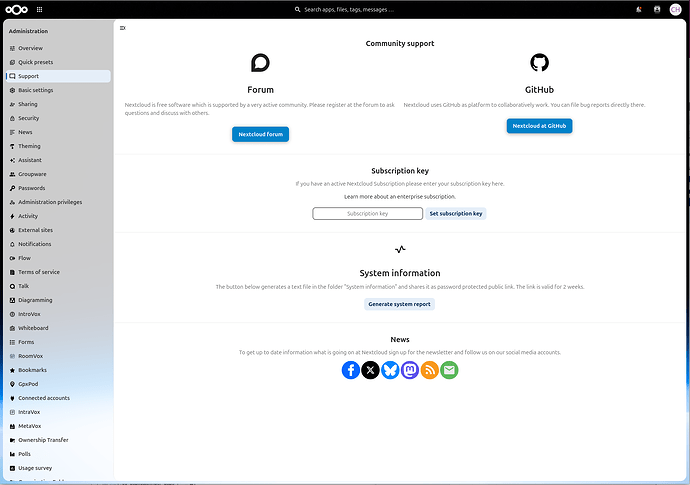This screenshot has height=485, width=690.
Task: Open the notifications bell icon
Action: [639, 9]
